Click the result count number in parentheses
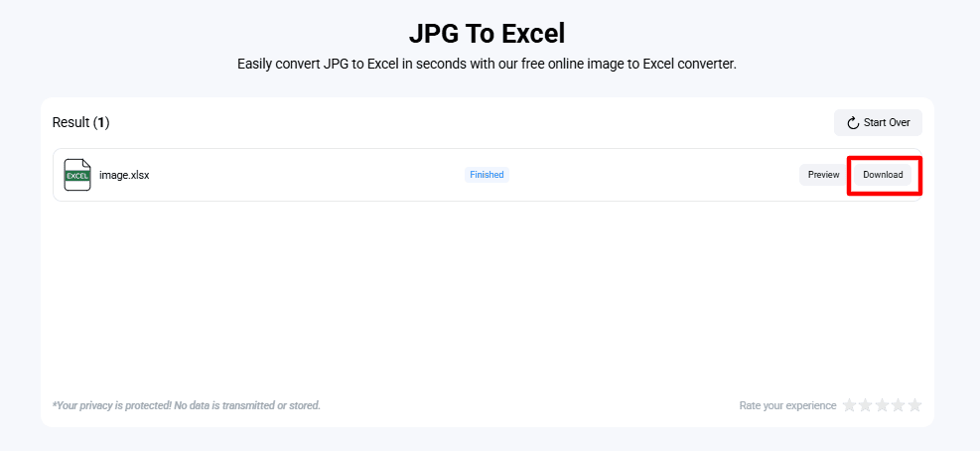This screenshot has height=451, width=980. [x=101, y=123]
